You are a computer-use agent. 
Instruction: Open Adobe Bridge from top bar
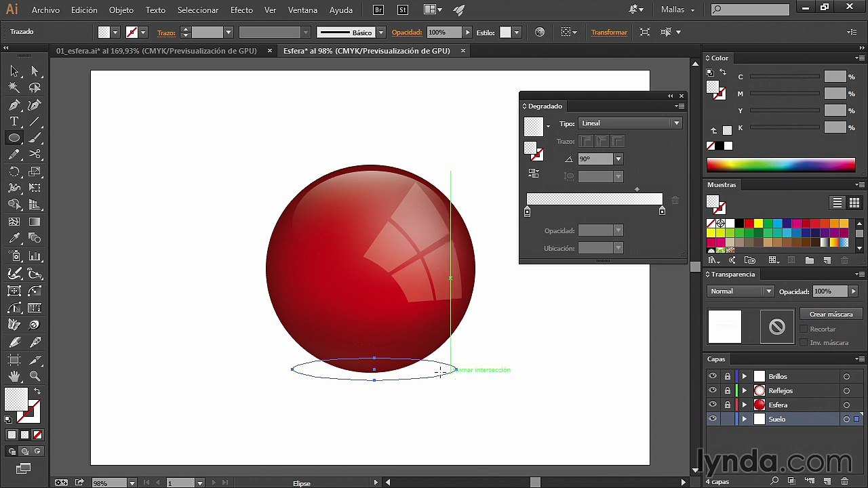[379, 10]
